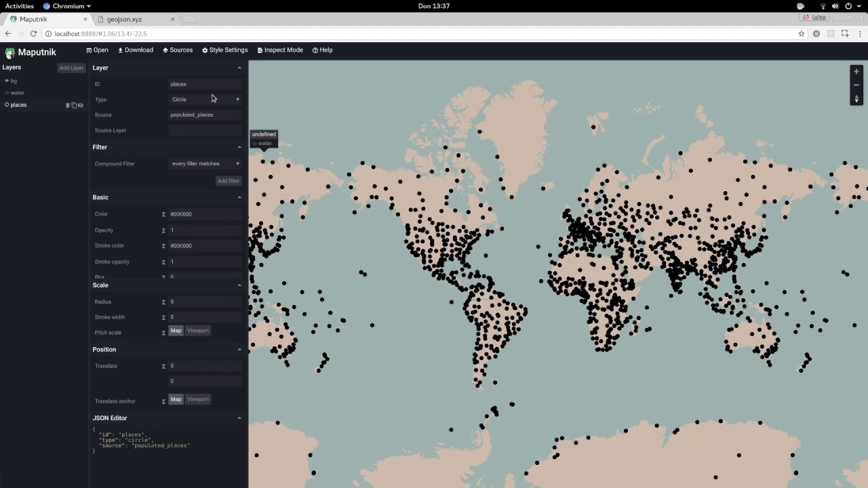Viewport: 868px width, 488px height.
Task: Collapse the Position section
Action: point(239,350)
